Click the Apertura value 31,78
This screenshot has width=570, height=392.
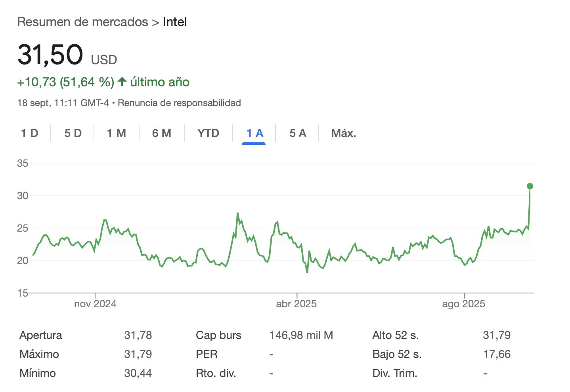(138, 335)
